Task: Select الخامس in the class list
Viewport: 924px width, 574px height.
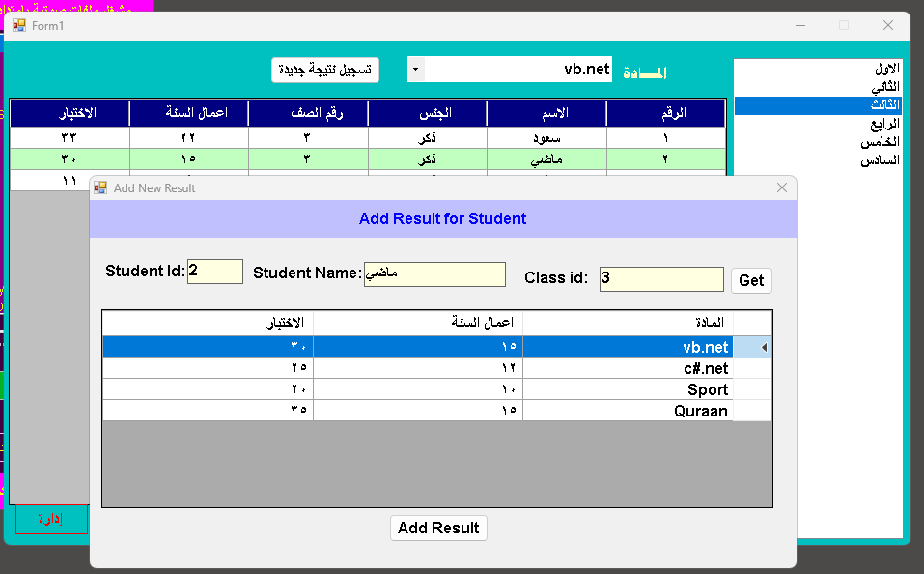Action: (x=818, y=142)
